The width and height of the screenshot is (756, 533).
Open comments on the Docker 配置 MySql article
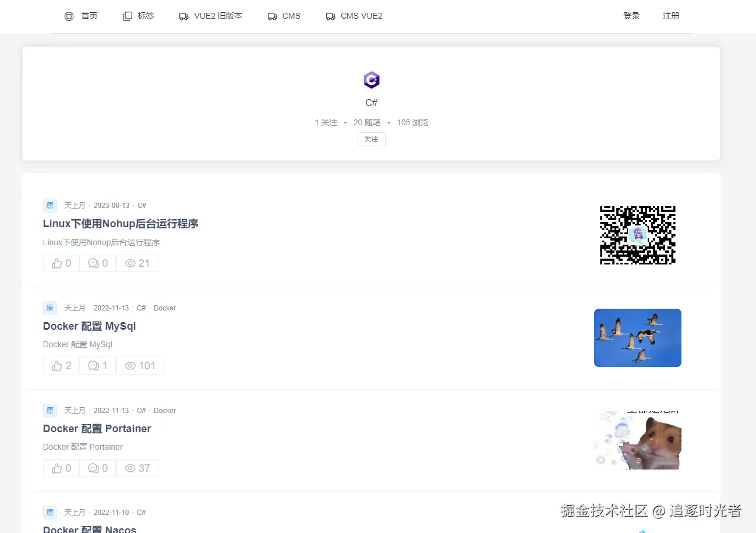pyautogui.click(x=97, y=366)
